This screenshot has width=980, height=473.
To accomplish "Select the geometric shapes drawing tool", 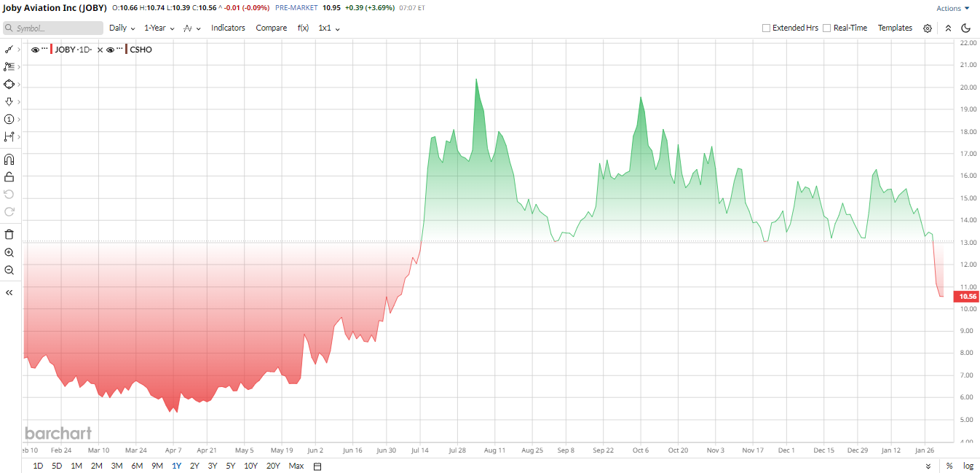I will pyautogui.click(x=9, y=84).
